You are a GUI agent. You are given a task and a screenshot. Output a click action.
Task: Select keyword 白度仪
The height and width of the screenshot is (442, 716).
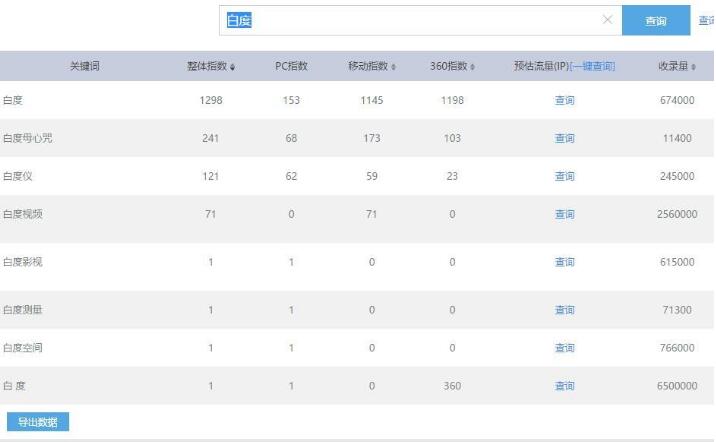pyautogui.click(x=17, y=176)
